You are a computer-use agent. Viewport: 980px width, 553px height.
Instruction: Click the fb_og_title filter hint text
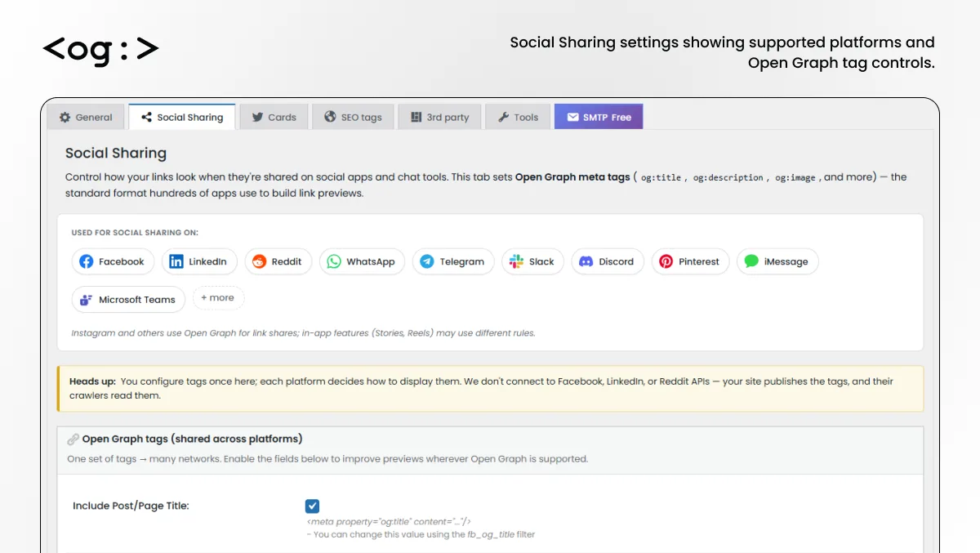coord(421,534)
